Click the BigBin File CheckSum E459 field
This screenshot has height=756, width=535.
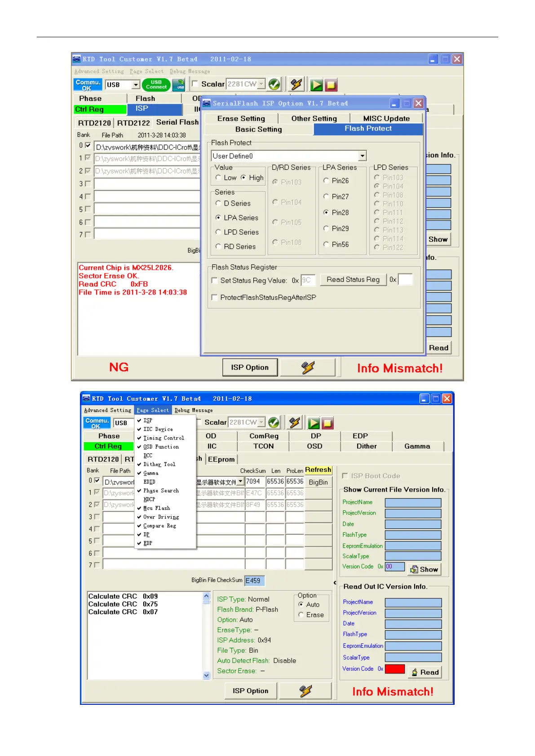(254, 580)
